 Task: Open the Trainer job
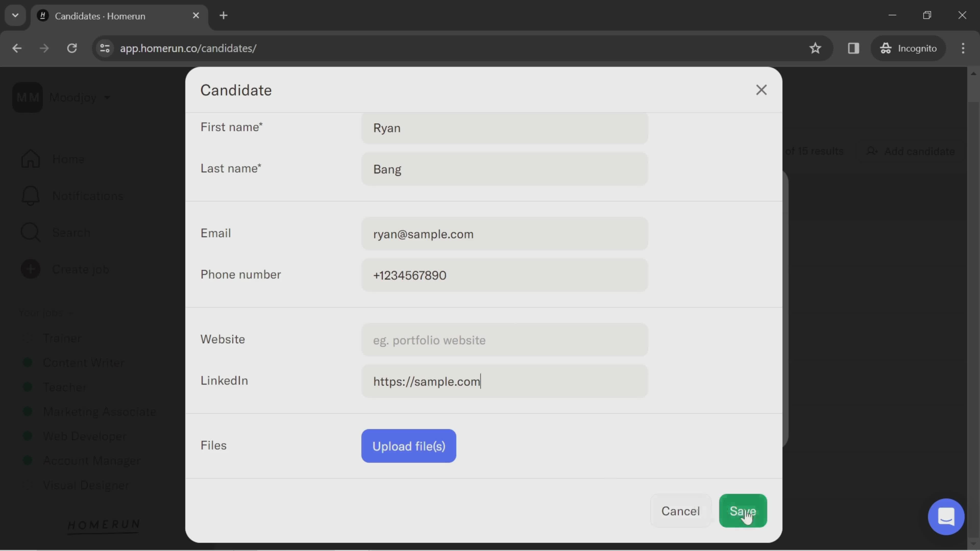62,338
